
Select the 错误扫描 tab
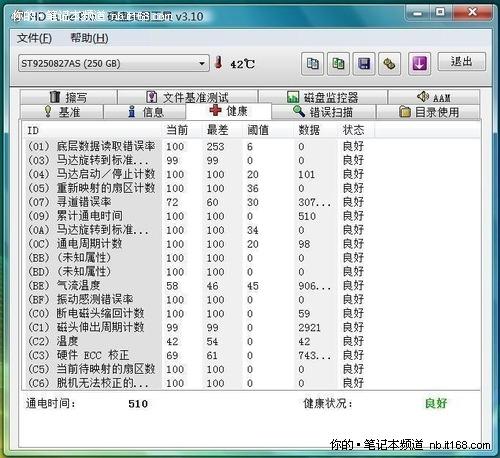[323, 112]
